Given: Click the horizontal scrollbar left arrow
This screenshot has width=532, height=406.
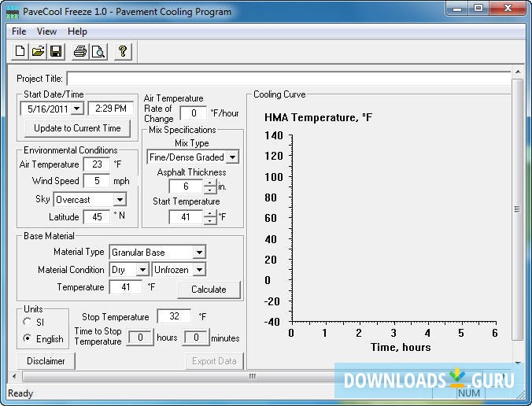Looking at the screenshot, I should [14, 376].
